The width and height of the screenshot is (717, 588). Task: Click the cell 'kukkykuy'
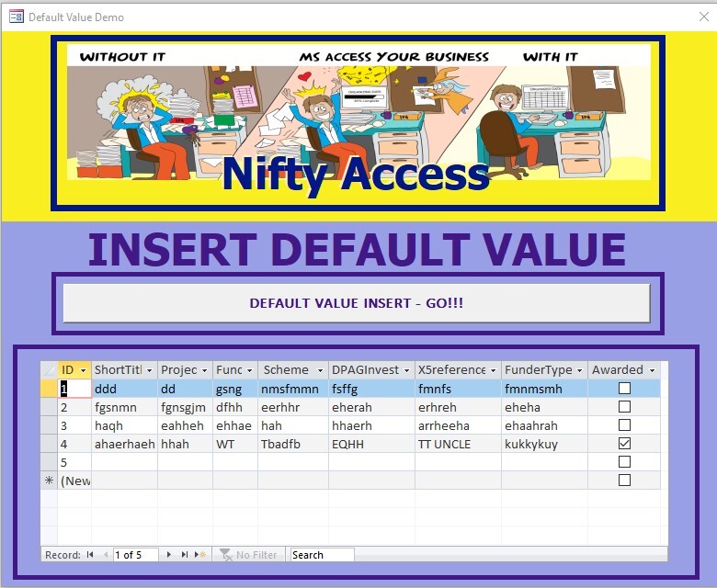(x=544, y=443)
